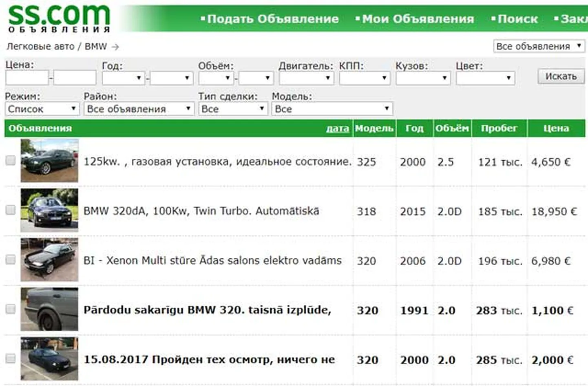The height and width of the screenshot is (386, 588).
Task: Open the Цвет dropdown
Action: [485, 78]
